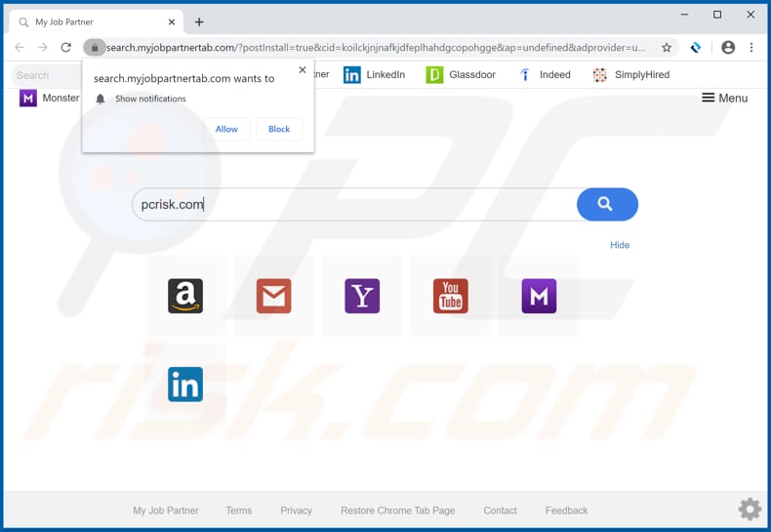Block notifications from myjobpartnertab
The height and width of the screenshot is (532, 771).
(279, 129)
